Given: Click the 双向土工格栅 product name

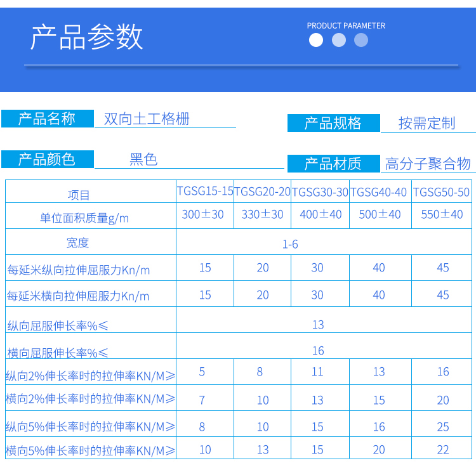Looking at the screenshot, I should click(x=147, y=119).
